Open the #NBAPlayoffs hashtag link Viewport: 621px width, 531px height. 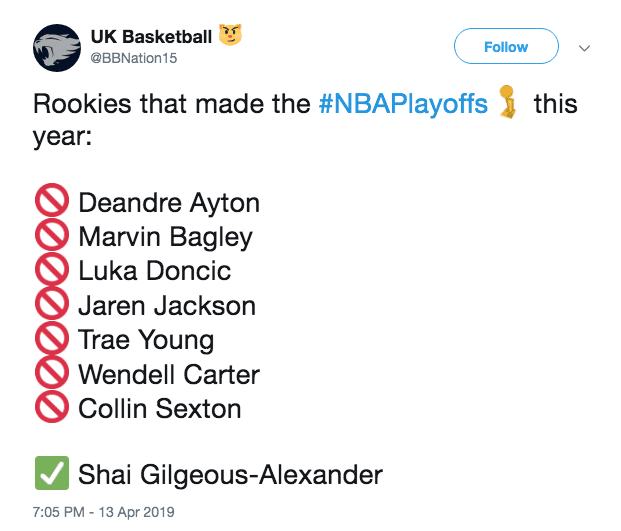point(403,104)
